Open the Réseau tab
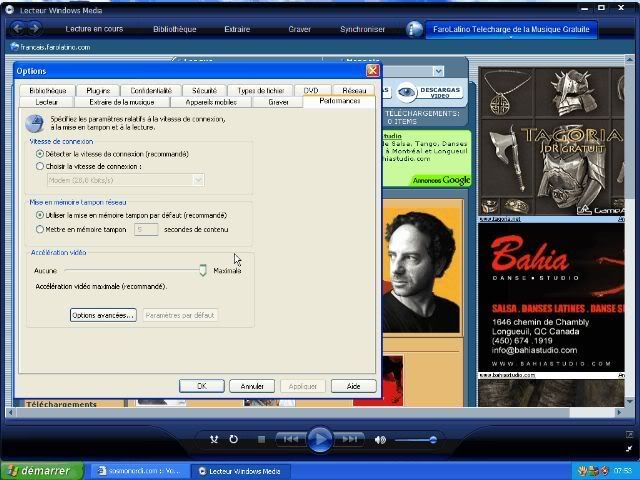This screenshot has height=480, width=640. [x=354, y=91]
